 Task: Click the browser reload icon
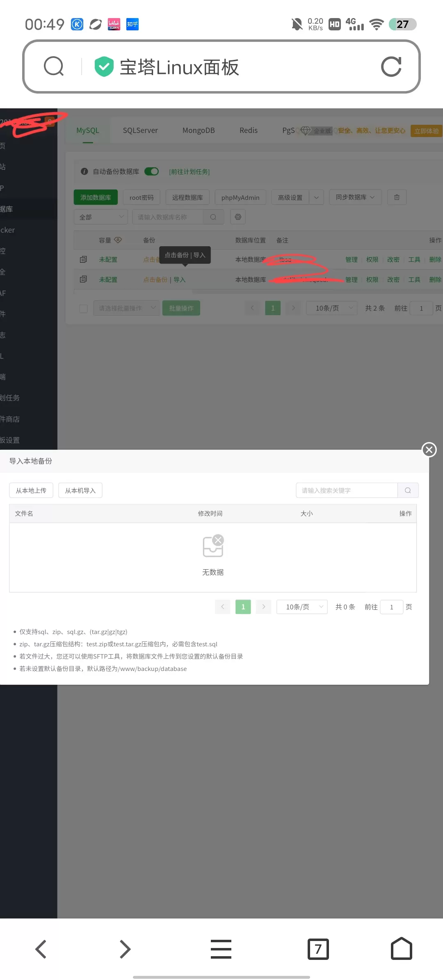pos(391,67)
